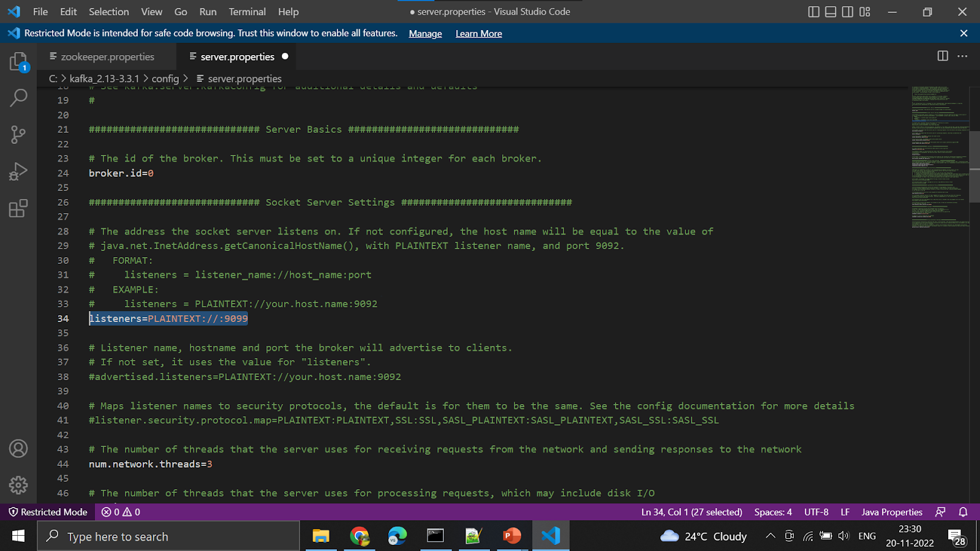Open the editor More Actions ellipsis
Viewport: 980px width, 551px height.
[963, 56]
